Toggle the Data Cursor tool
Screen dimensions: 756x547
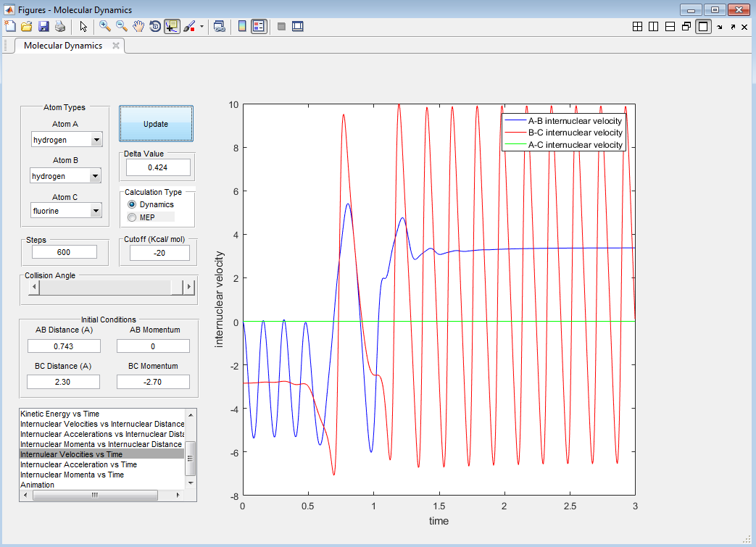pyautogui.click(x=172, y=27)
